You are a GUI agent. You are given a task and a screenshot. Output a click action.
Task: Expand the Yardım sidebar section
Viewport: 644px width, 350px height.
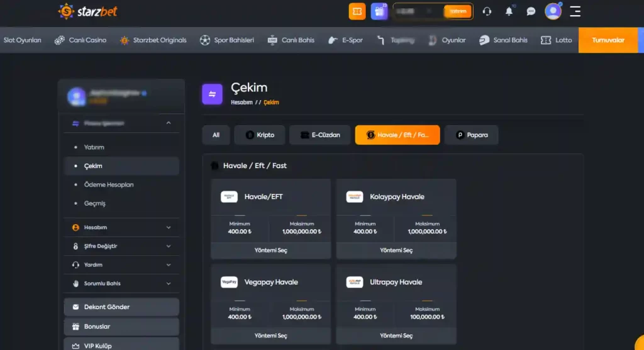(121, 265)
